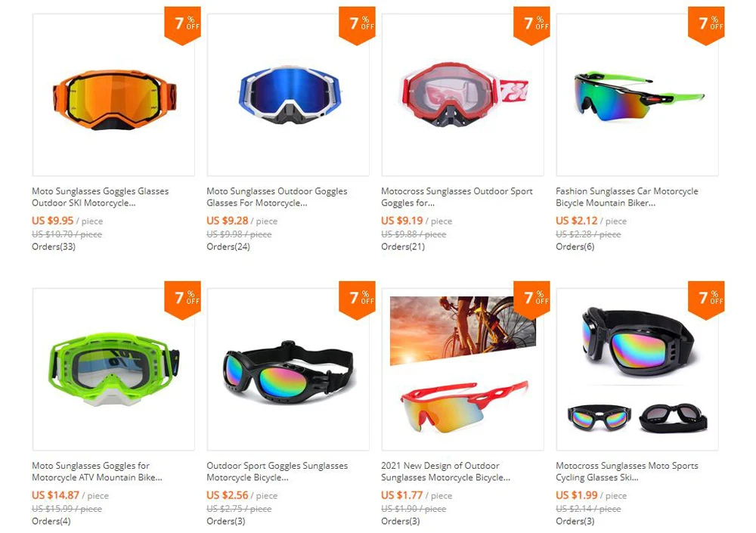The height and width of the screenshot is (533, 756).
Task: Open '2021 New Design of Outdoor Sunglasses' title
Action: 445,471
